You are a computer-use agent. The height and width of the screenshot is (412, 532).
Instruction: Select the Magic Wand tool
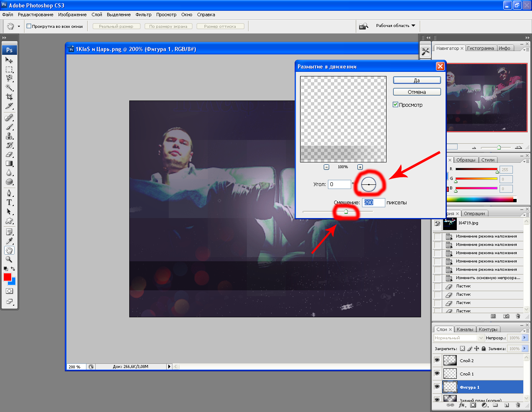(9, 87)
